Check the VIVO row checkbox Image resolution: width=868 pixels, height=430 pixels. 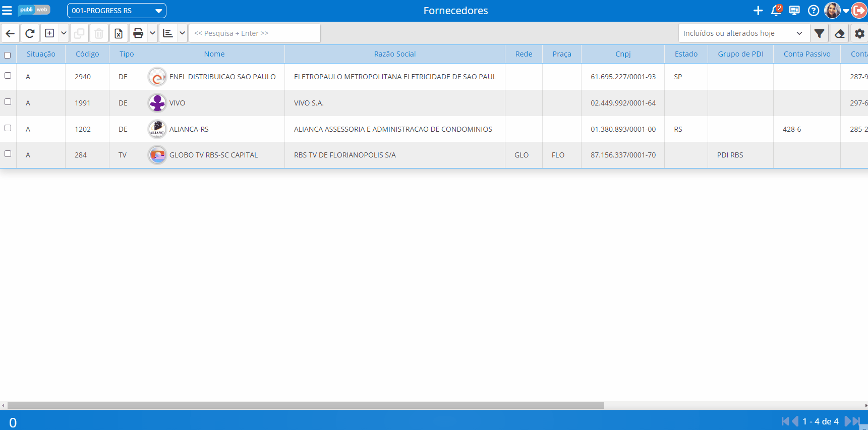pyautogui.click(x=8, y=102)
